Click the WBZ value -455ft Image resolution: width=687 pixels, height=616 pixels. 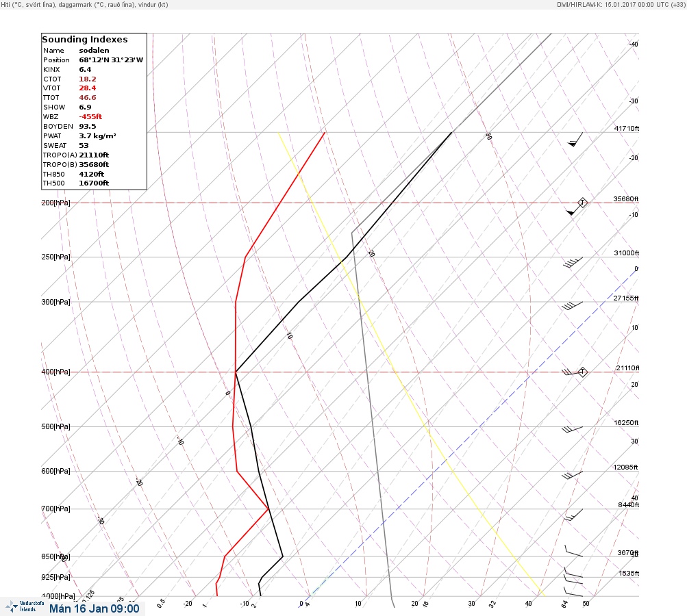[90, 117]
